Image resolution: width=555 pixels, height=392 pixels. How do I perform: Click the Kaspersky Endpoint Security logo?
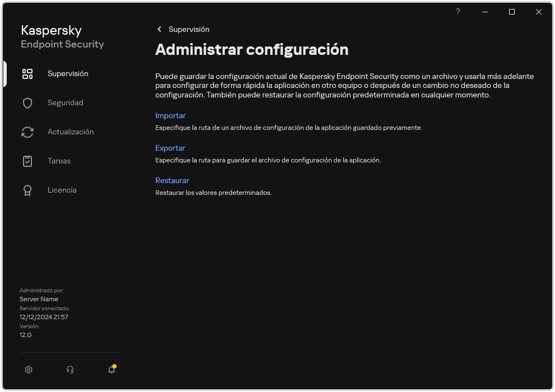coord(62,36)
